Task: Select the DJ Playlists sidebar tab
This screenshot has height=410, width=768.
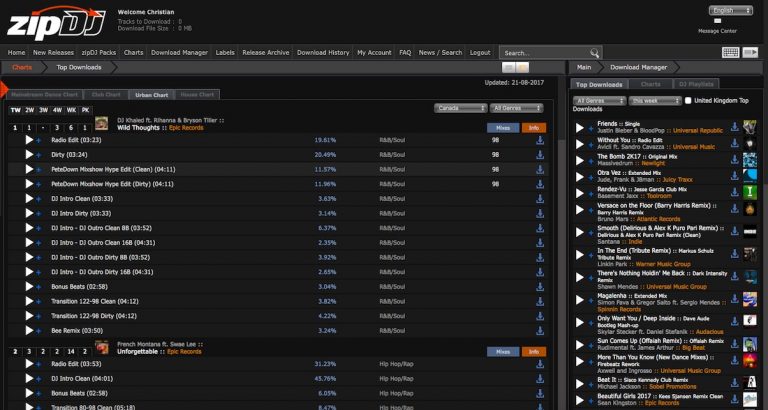Action: tap(696, 85)
